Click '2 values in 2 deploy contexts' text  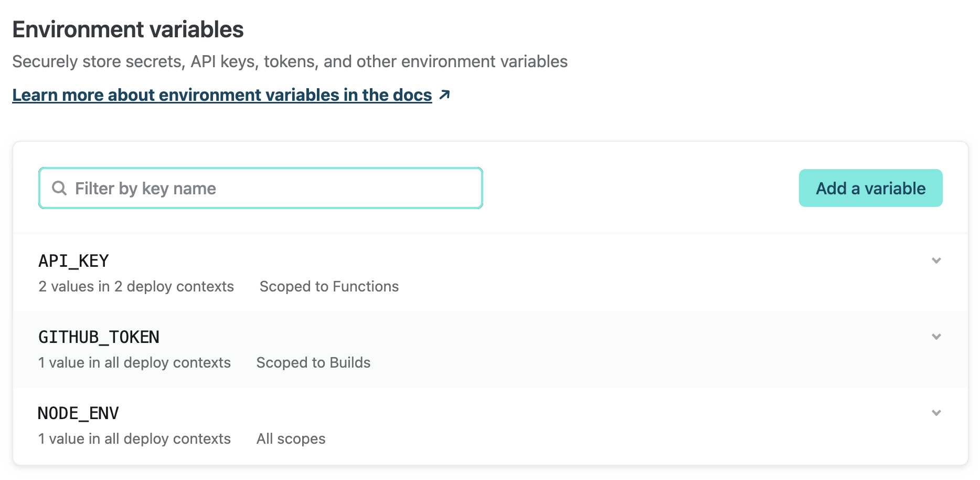click(x=136, y=287)
